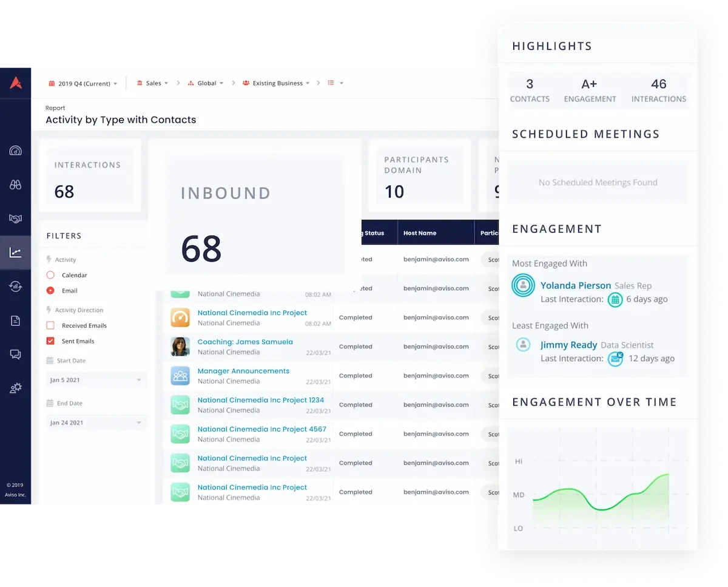Select the Email activity radio button
The height and width of the screenshot is (587, 728).
(x=50, y=291)
